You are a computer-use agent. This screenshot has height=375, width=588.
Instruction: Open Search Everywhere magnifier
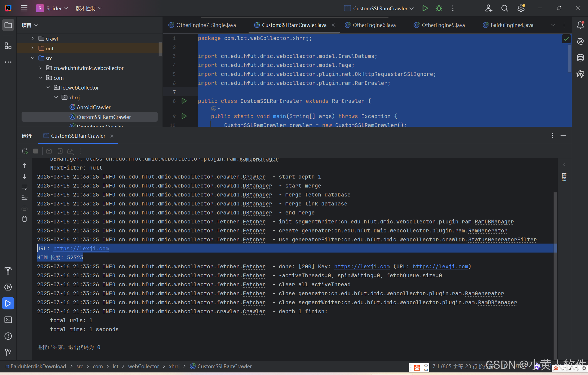(505, 8)
